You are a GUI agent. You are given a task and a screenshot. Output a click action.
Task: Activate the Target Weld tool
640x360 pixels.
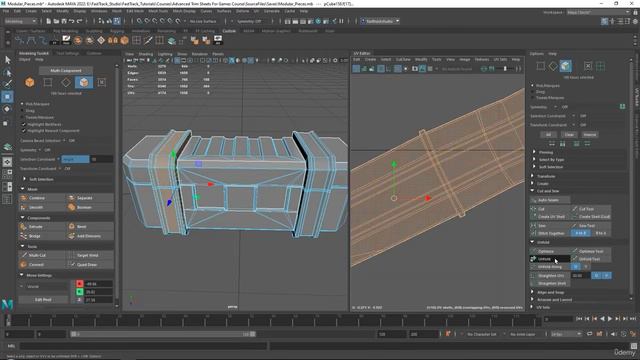[x=90, y=255]
